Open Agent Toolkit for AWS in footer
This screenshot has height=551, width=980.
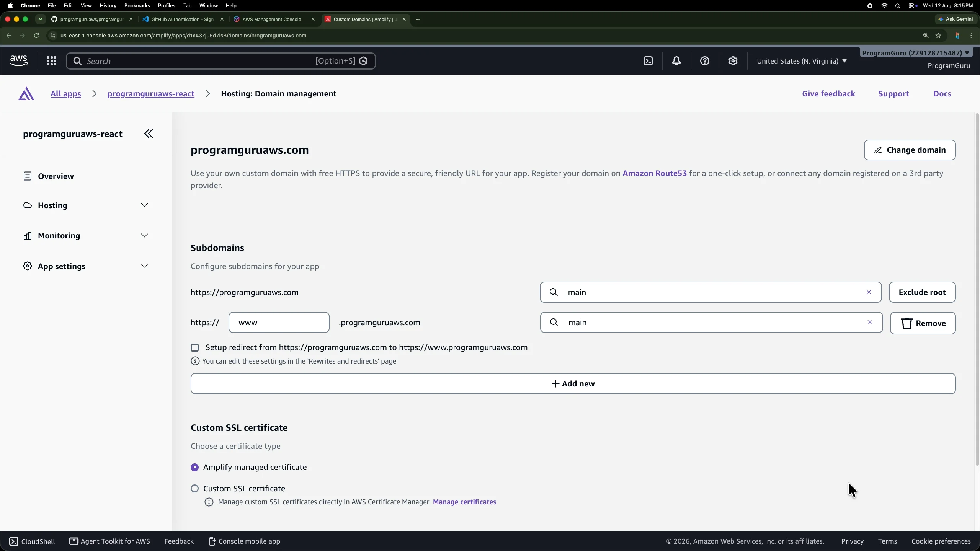point(110,541)
